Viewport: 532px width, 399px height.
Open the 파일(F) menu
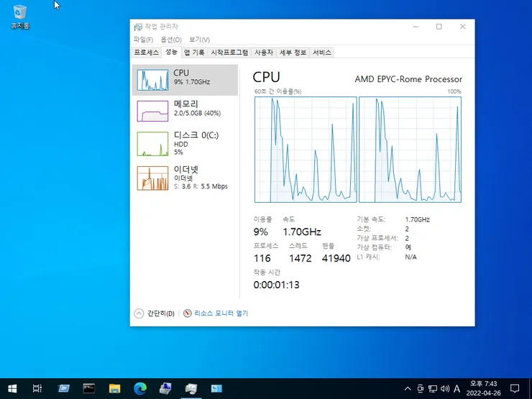[x=143, y=40]
